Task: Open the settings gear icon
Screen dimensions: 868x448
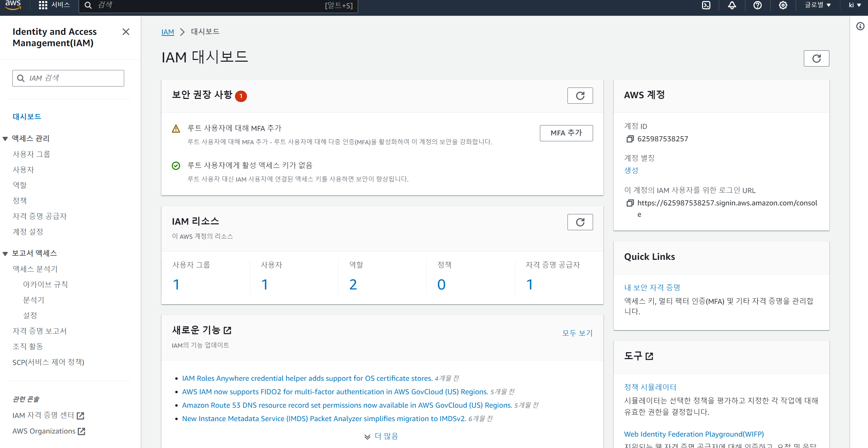Action: tap(783, 5)
